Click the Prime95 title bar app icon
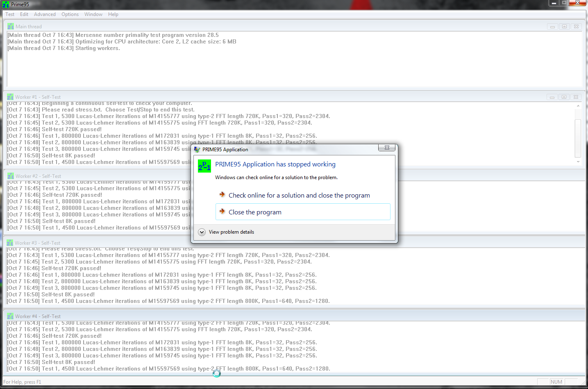The height and width of the screenshot is (389, 588). click(x=5, y=5)
